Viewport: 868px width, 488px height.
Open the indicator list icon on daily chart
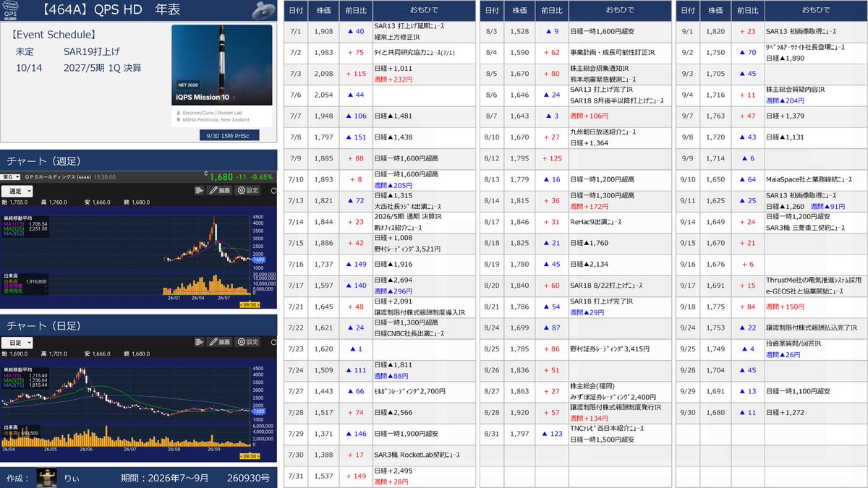[199, 342]
